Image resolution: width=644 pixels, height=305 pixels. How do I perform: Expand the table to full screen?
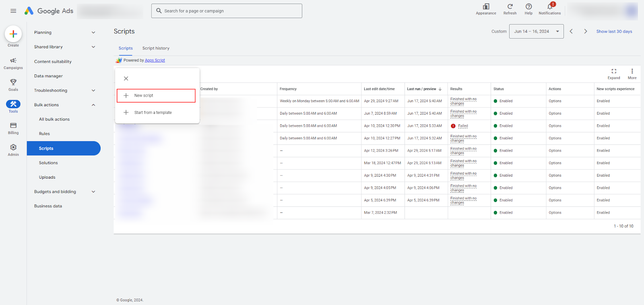614,74
